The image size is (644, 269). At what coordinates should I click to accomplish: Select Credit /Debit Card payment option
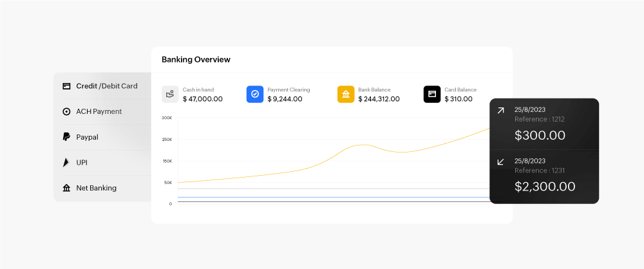click(x=106, y=86)
